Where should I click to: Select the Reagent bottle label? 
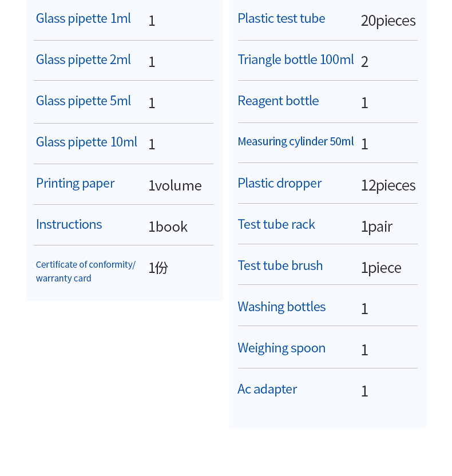pos(278,101)
